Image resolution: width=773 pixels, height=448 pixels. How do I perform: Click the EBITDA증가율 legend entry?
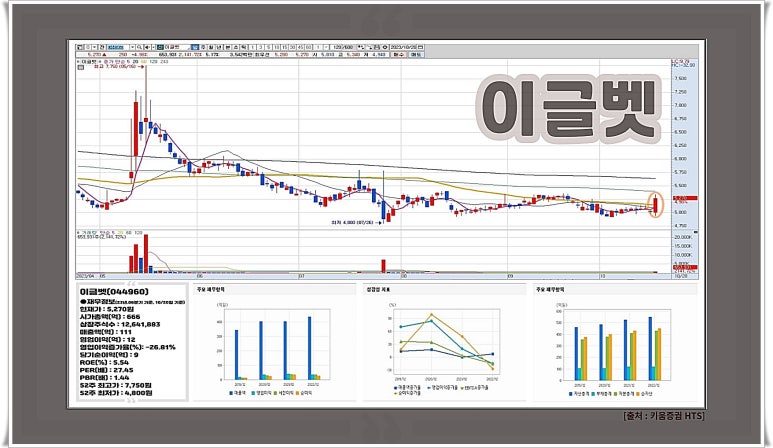click(473, 388)
